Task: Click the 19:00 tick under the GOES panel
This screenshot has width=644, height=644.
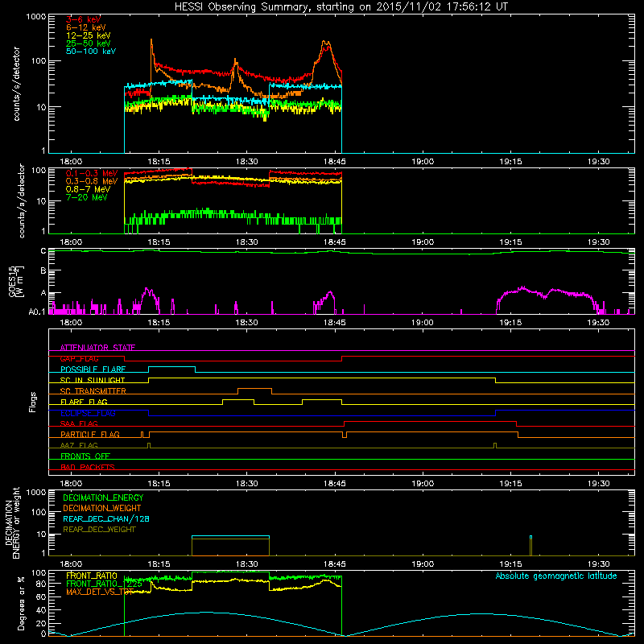Action: click(x=422, y=323)
